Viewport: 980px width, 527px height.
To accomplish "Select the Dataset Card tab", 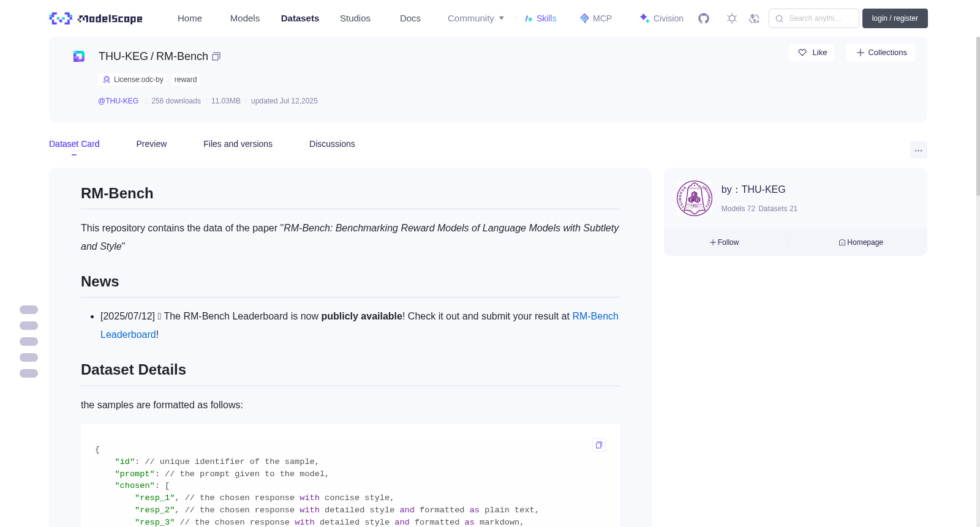I will click(74, 144).
